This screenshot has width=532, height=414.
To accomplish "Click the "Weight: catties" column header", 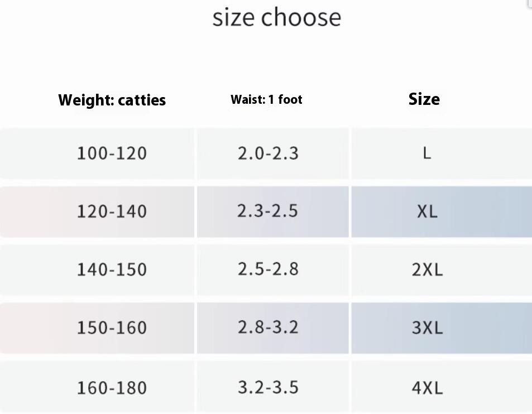I will click(112, 100).
